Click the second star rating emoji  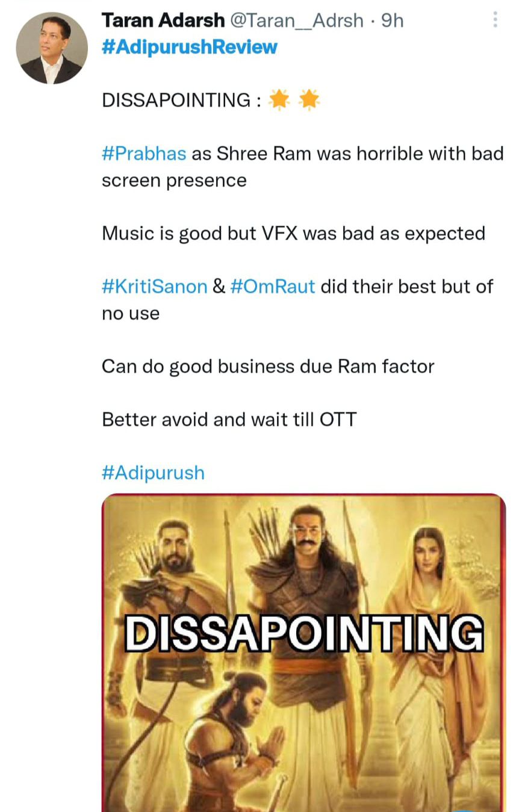coord(309,100)
